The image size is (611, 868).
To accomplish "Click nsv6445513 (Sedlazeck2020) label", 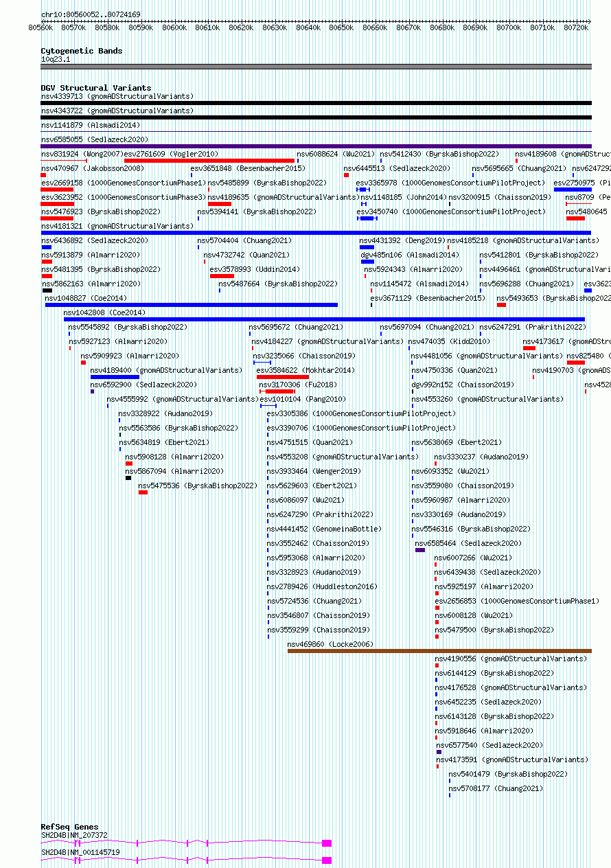I will tap(397, 168).
